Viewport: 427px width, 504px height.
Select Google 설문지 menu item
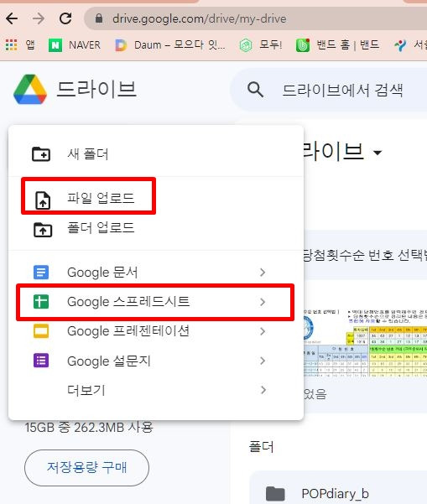[x=156, y=361]
